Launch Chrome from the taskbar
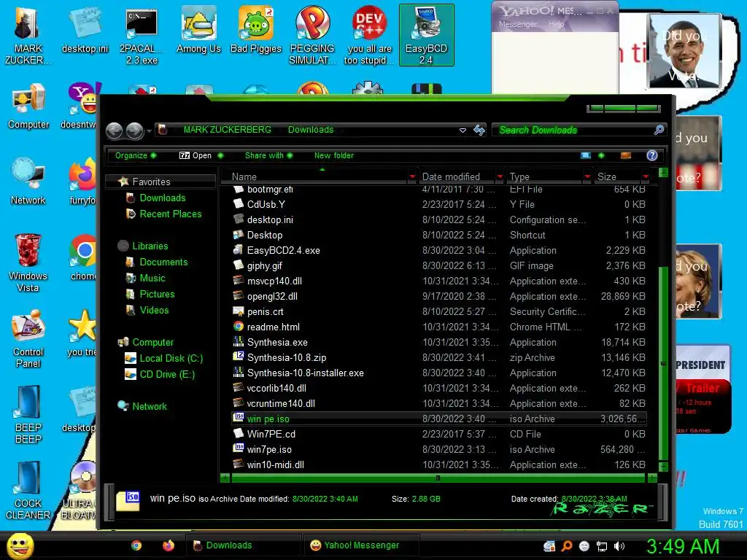 (136, 545)
